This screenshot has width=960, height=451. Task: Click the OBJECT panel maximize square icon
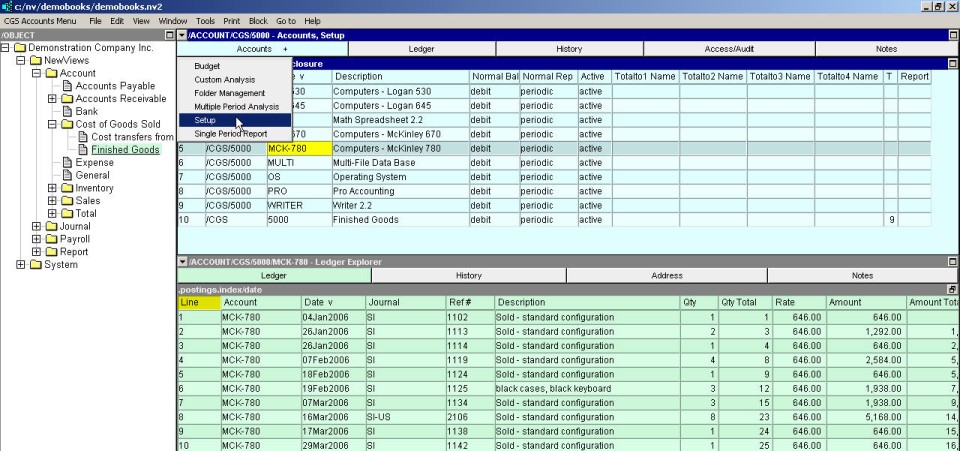pos(167,35)
